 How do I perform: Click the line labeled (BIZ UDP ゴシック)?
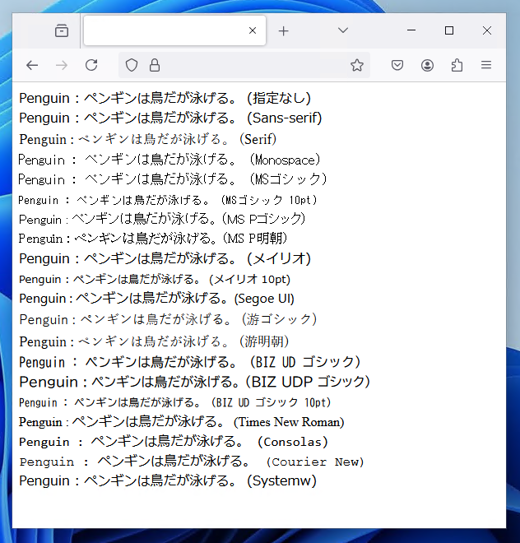(x=195, y=382)
